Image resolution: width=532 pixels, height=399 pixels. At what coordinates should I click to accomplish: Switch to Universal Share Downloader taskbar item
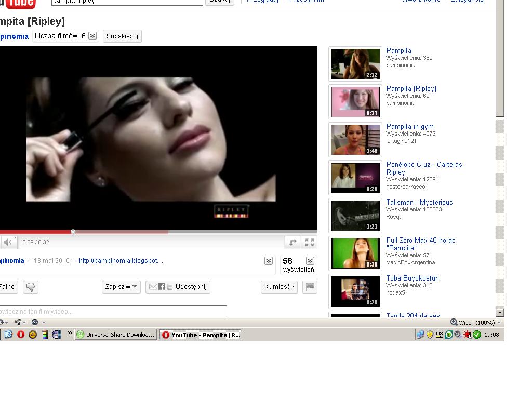[x=116, y=335]
